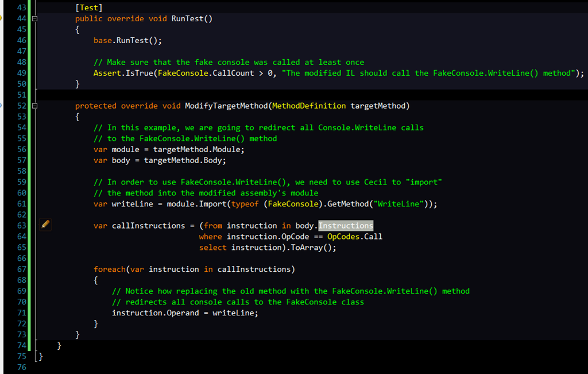Collapse the RunTest method outline box

tap(34, 18)
